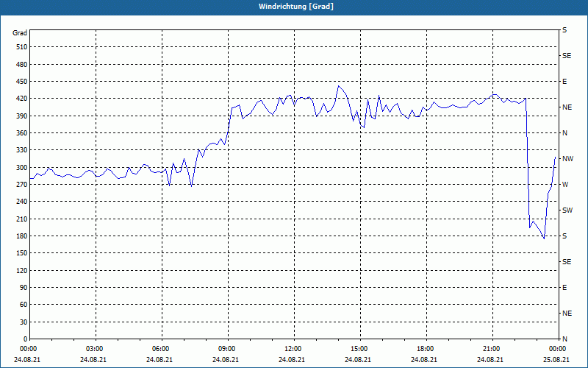This screenshot has width=588, height=368.
Task: Click the 15:00 time axis label
Action: click(359, 349)
